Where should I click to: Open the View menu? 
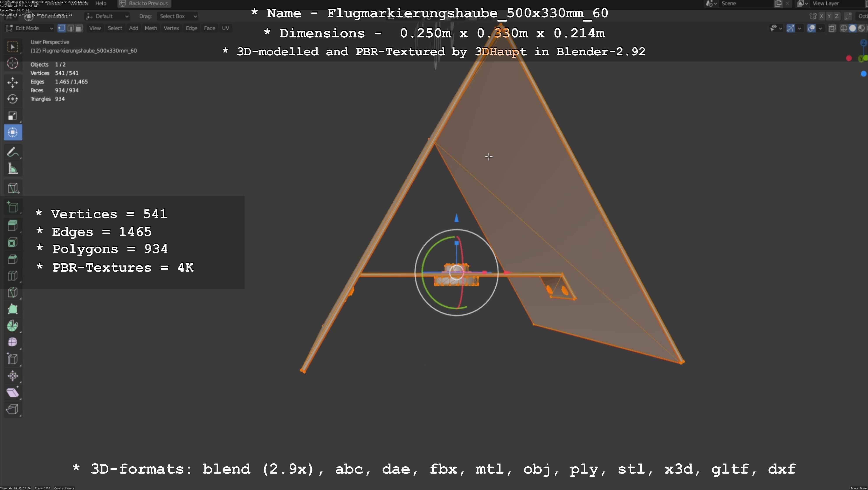point(95,28)
